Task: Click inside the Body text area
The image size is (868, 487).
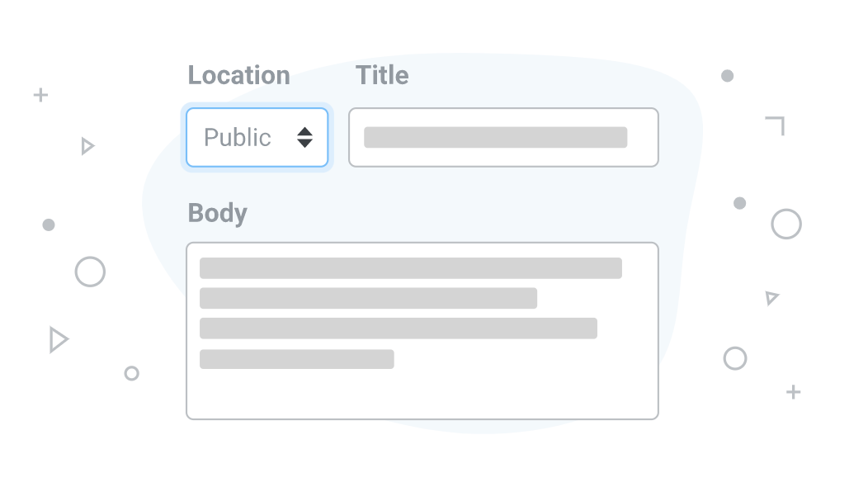Action: (x=422, y=331)
